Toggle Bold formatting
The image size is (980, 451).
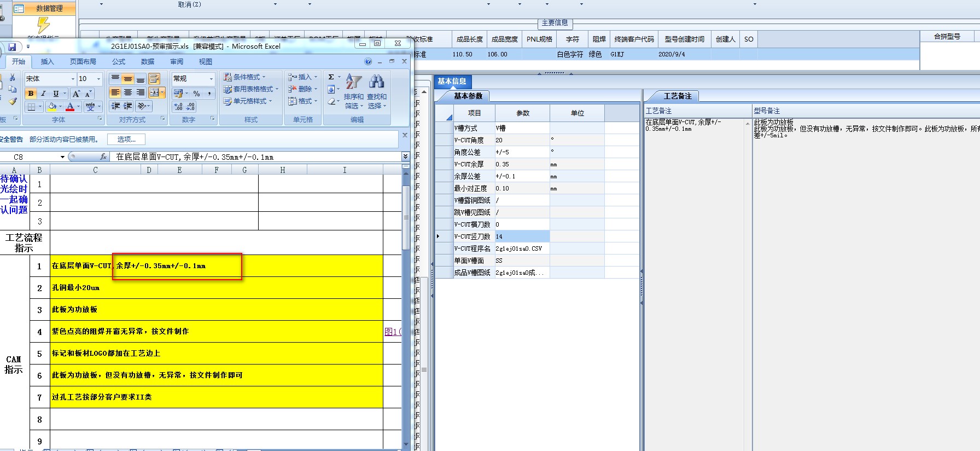[31, 94]
